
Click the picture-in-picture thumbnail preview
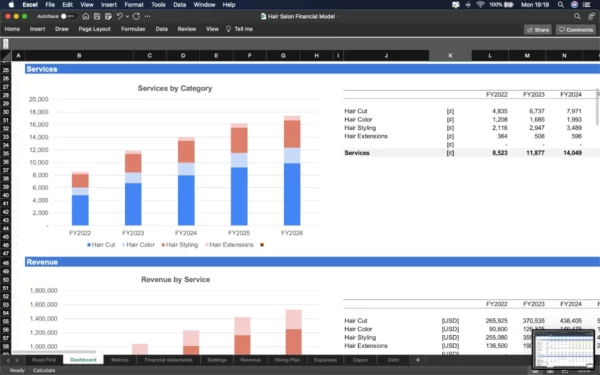[564, 349]
